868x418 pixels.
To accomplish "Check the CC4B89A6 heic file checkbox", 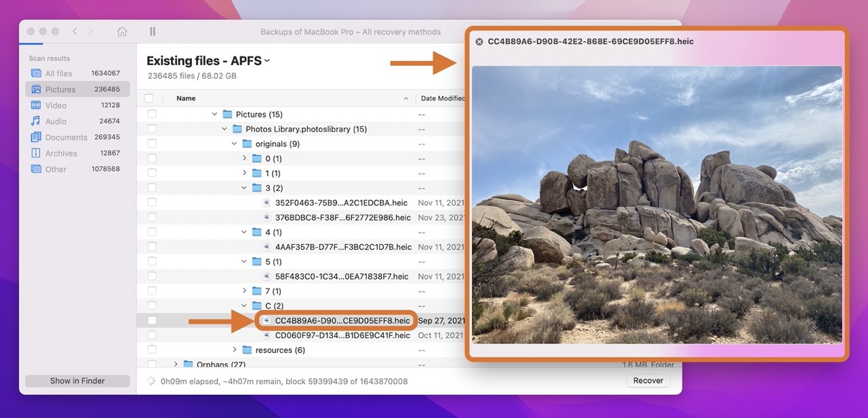I will (152, 320).
